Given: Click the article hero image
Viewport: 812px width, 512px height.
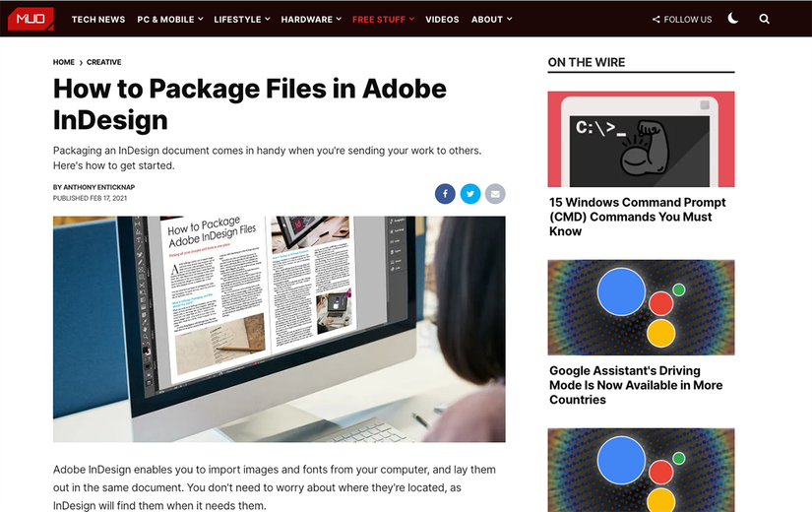Looking at the screenshot, I should tap(280, 329).
